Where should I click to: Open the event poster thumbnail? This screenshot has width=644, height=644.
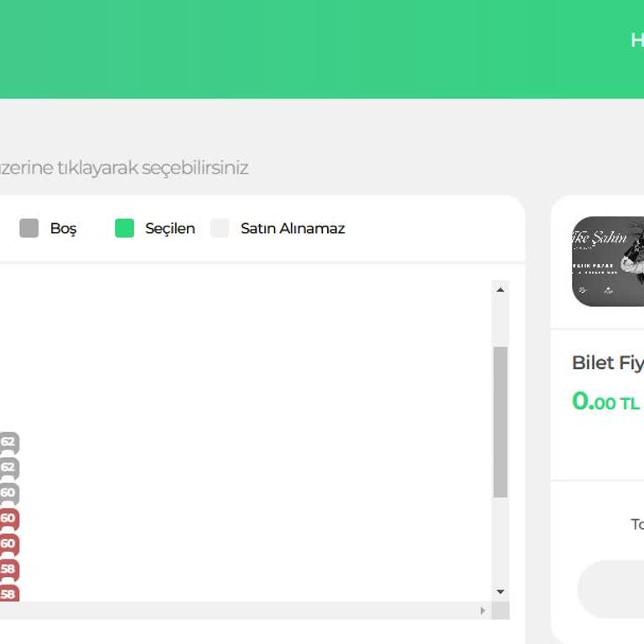point(608,262)
